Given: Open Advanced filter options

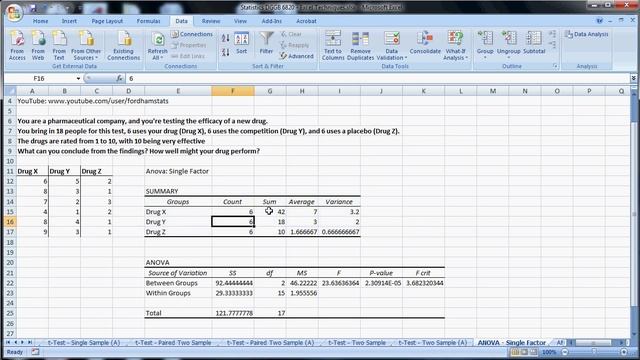Looking at the screenshot, I should 297,56.
